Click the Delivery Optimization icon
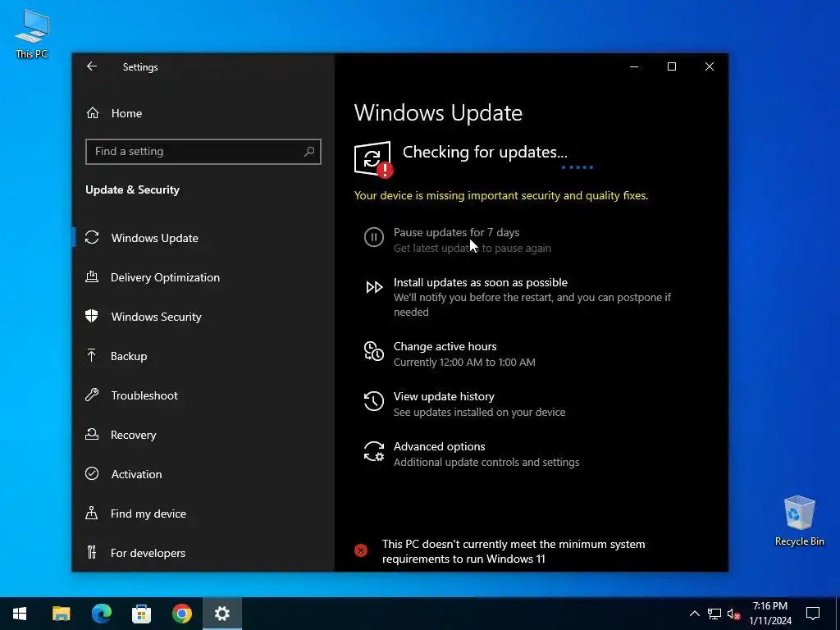840x630 pixels. [92, 277]
